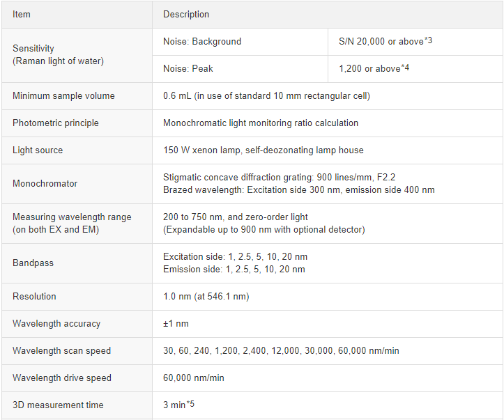Select the Wavelength scan speed values
This screenshot has height=420, width=504.
pyautogui.click(x=281, y=350)
